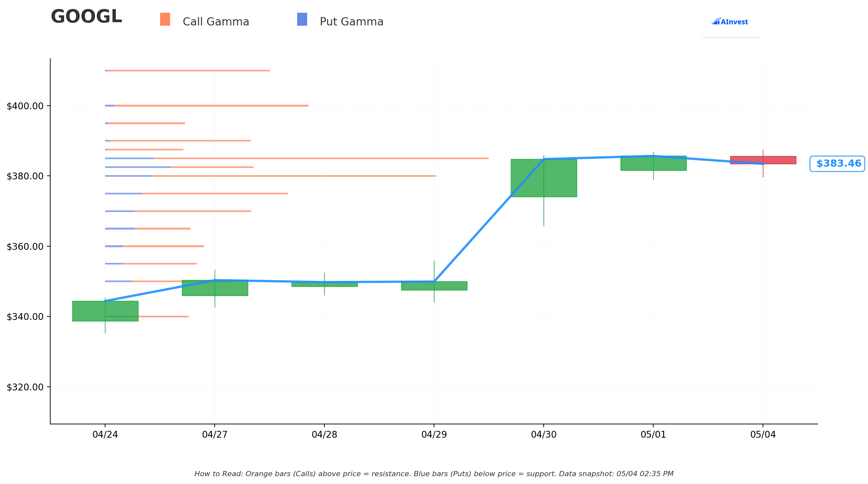Click the $340.00 y-axis label

point(25,317)
